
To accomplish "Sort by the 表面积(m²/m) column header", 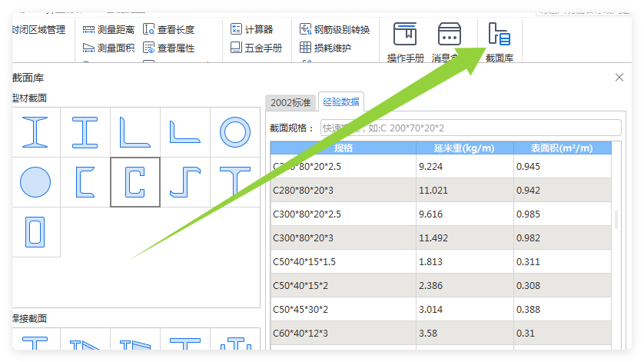I will pyautogui.click(x=563, y=148).
